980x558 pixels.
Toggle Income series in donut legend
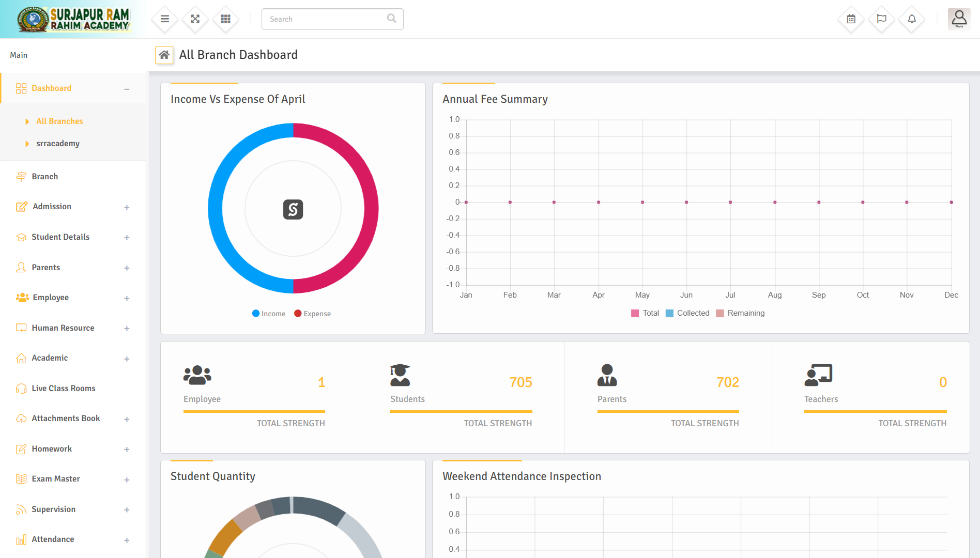tap(269, 314)
